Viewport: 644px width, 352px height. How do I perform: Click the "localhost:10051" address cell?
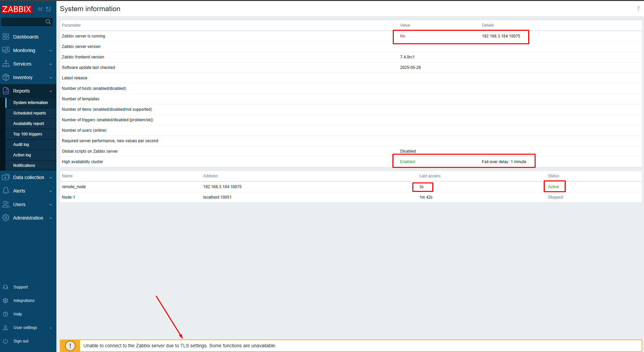[217, 197]
